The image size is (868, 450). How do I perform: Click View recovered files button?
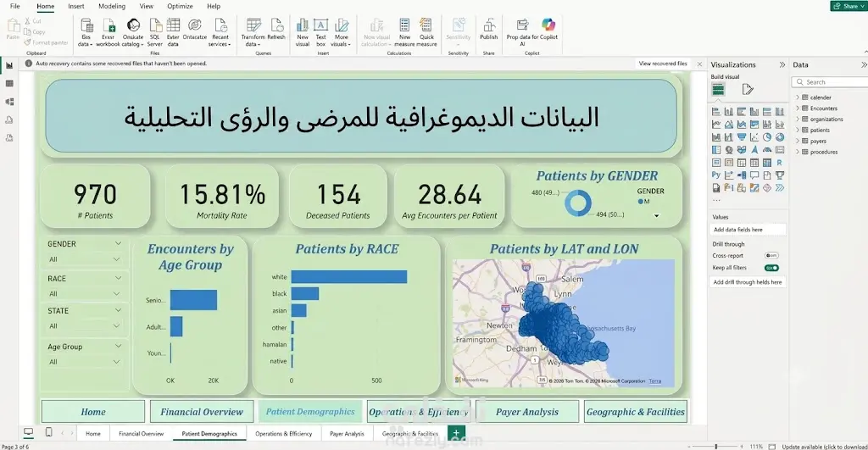pos(663,64)
